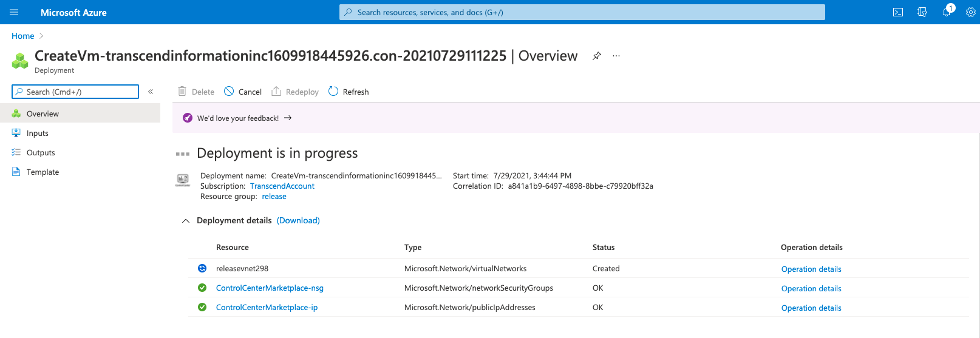980x338 pixels.
Task: Click the Created status cell
Action: pos(606,268)
